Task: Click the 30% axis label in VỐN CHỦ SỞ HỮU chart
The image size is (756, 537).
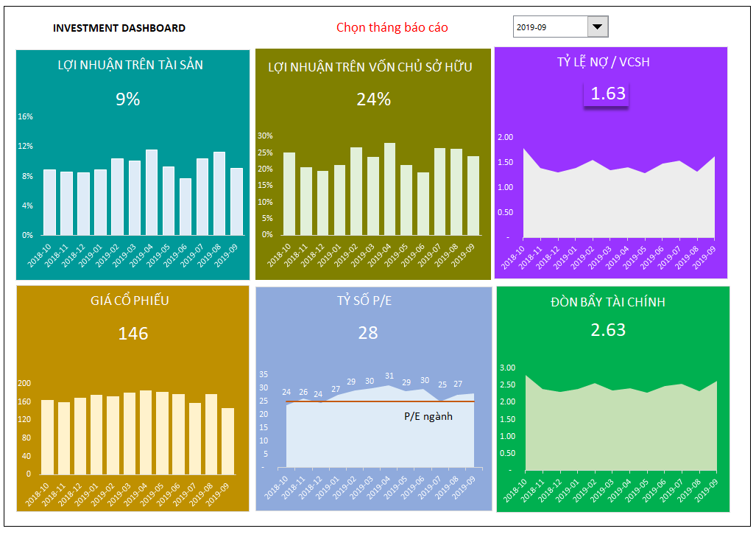Action: 265,136
